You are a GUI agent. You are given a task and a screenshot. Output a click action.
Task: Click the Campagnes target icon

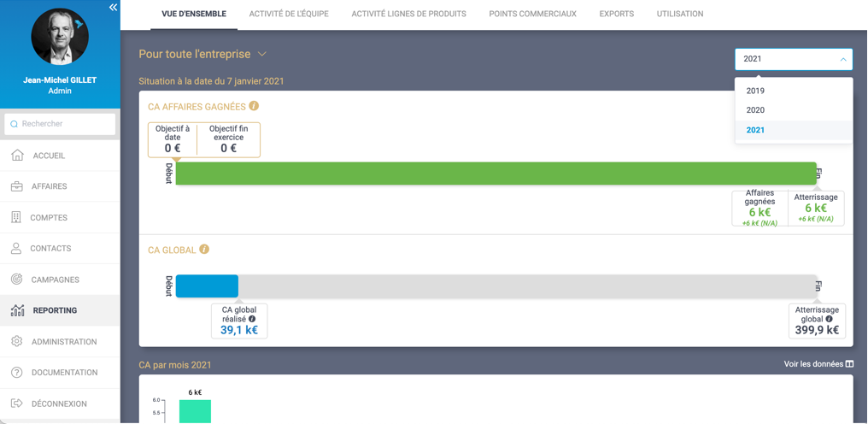point(17,280)
